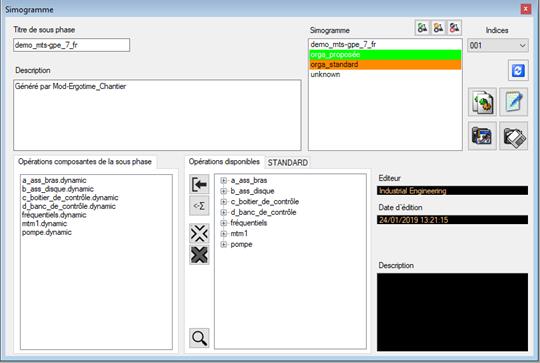Expand the b_ass_disque tree node

click(224, 191)
